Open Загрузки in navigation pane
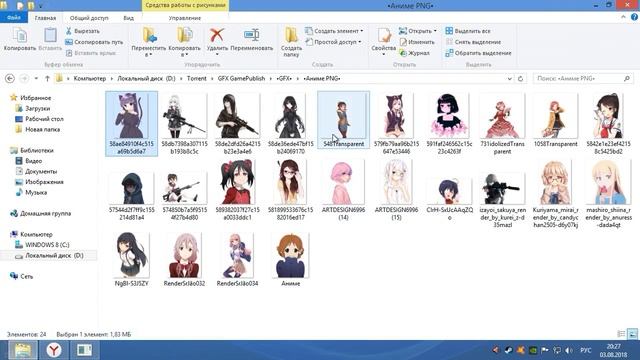The image size is (640, 360). 38,109
